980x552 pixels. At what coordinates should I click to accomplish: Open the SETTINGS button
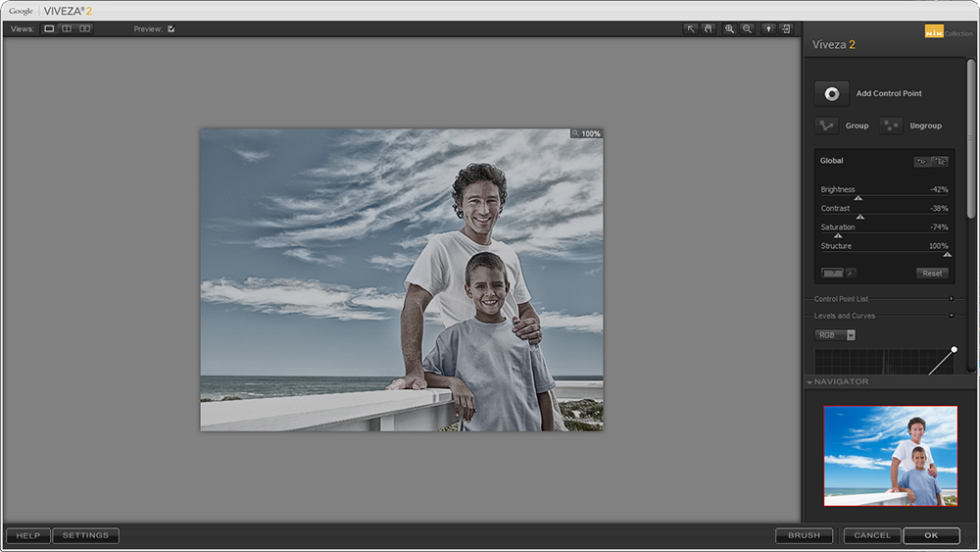(x=85, y=535)
